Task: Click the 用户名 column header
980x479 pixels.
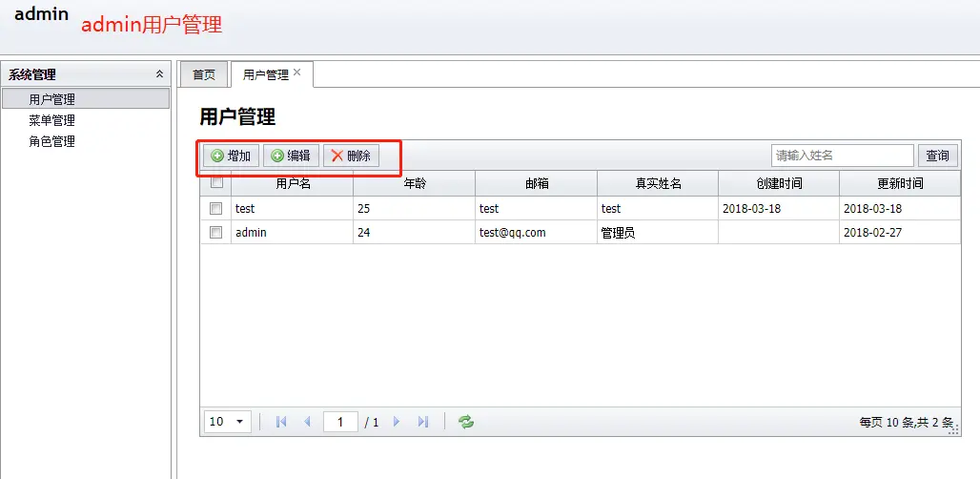Action: pos(293,183)
